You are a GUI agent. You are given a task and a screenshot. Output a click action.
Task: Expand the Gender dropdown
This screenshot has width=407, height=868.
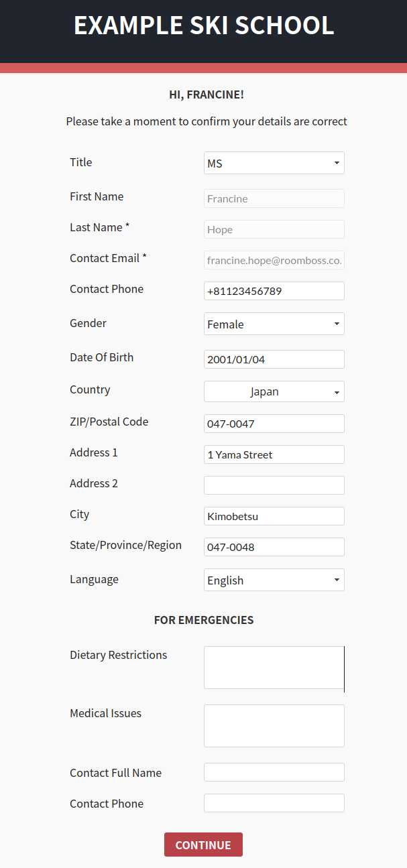[274, 324]
